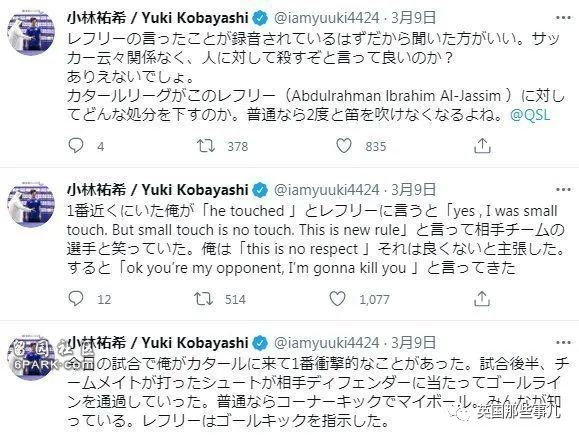Viewport: 579px width, 437px height.
Task: Expand three-dot menu on second tweet
Action: 563,190
